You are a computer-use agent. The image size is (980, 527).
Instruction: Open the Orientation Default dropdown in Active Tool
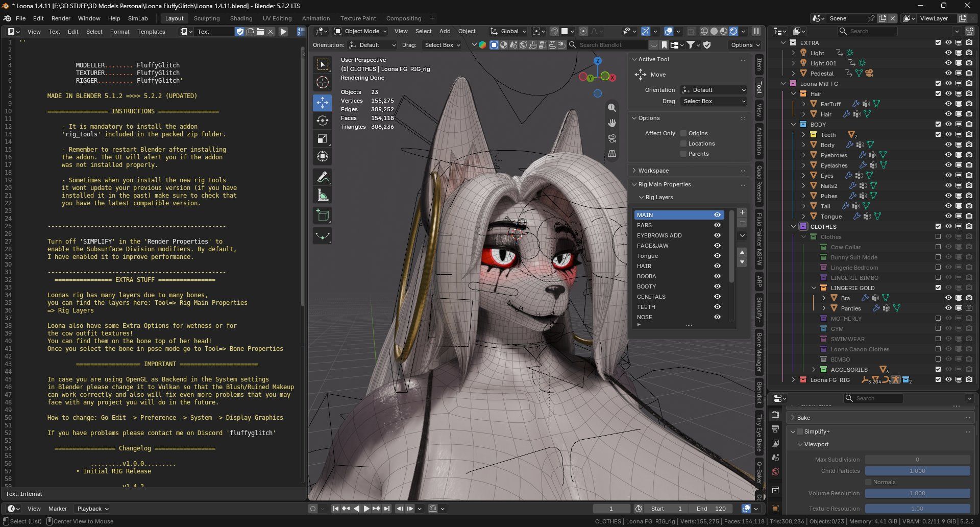[714, 90]
